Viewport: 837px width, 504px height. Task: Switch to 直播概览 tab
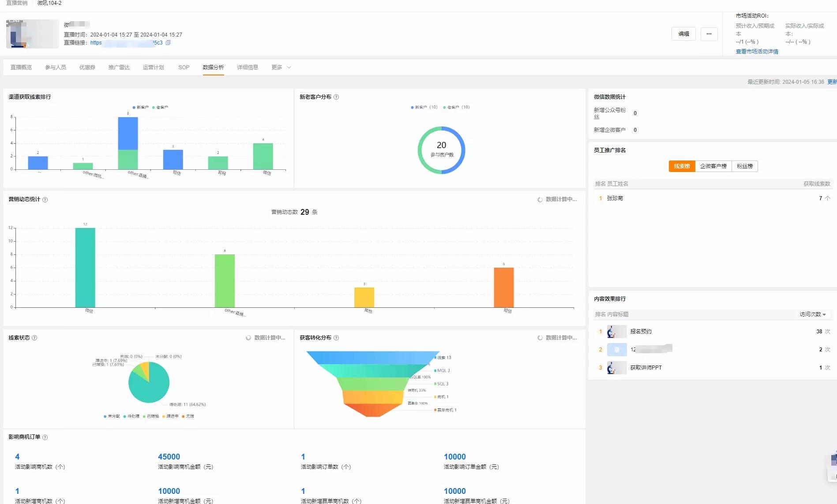pos(21,67)
